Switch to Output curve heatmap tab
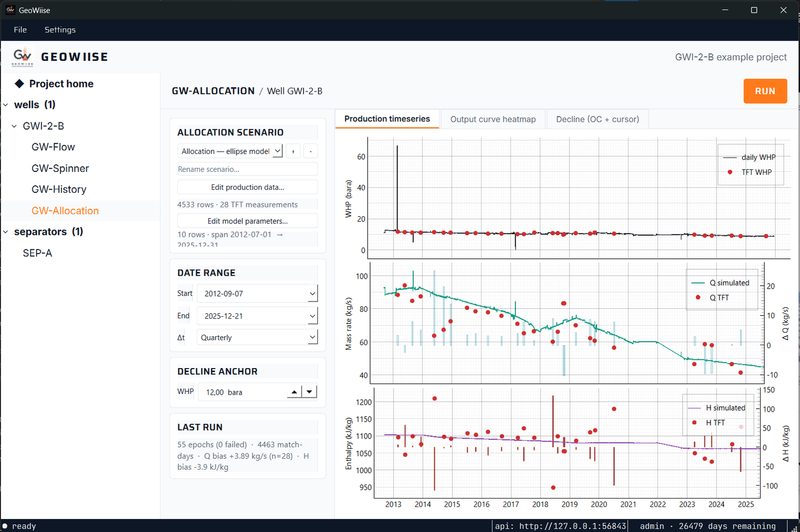 click(493, 119)
